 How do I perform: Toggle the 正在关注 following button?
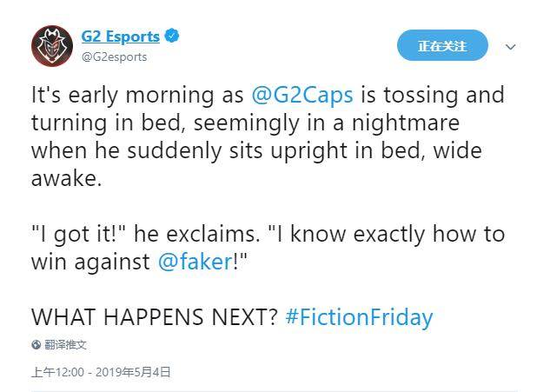441,46
